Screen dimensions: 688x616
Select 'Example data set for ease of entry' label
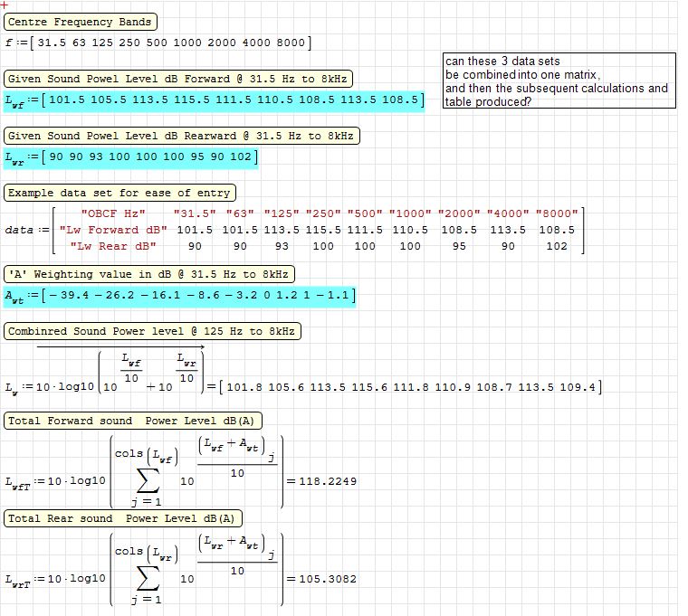tap(119, 193)
